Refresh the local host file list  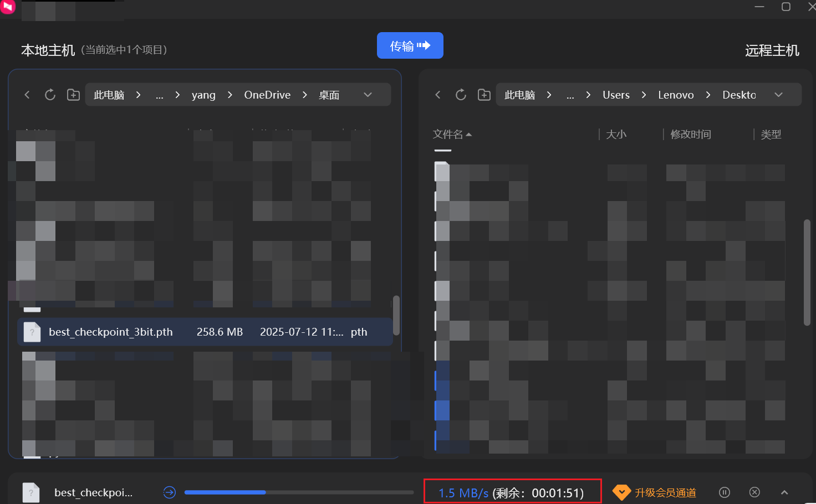[50, 95]
